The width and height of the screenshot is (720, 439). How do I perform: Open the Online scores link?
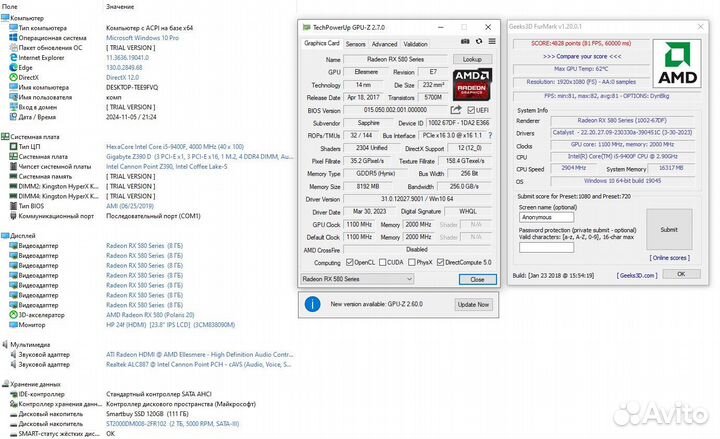(x=669, y=258)
